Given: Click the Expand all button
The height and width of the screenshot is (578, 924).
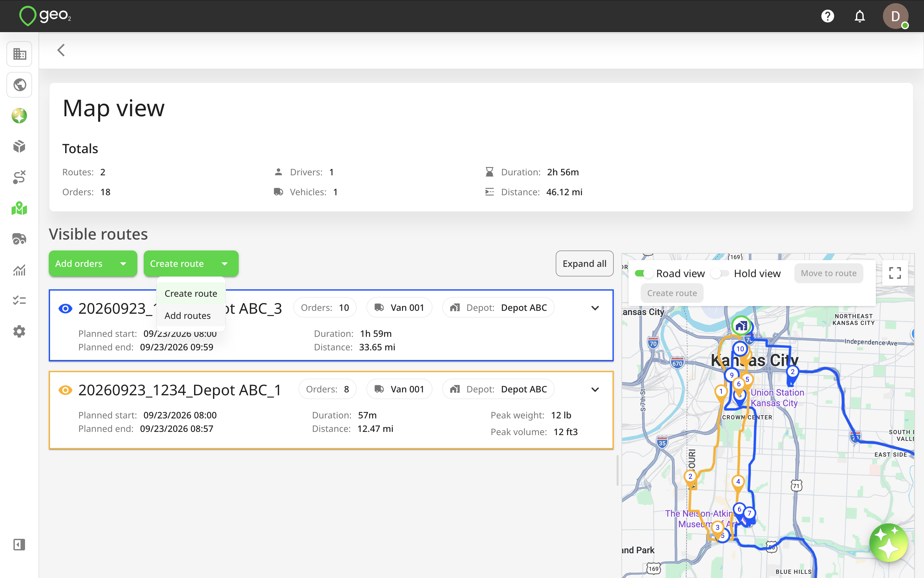Looking at the screenshot, I should click(x=584, y=264).
